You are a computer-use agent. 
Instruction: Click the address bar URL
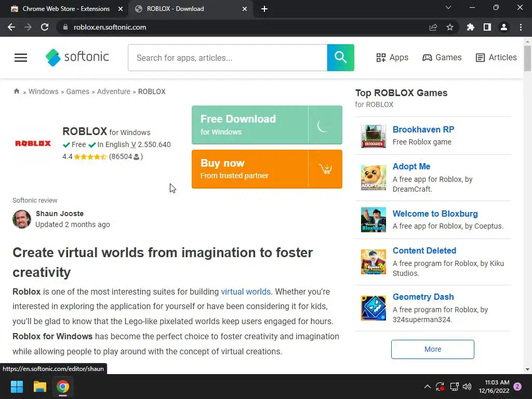(x=110, y=27)
